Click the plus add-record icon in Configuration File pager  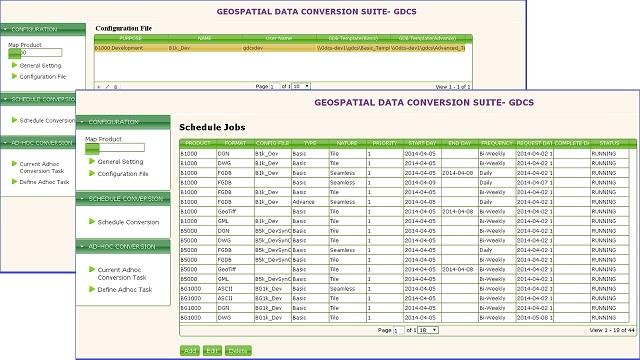click(x=99, y=87)
